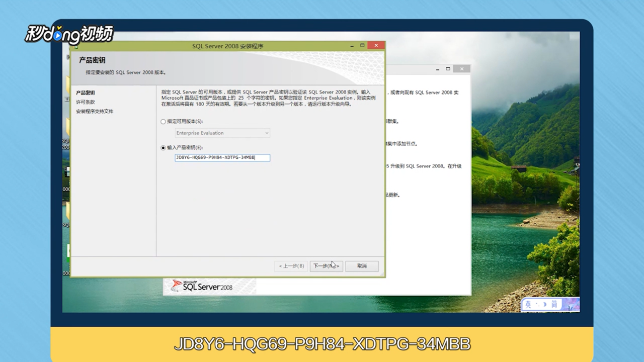The width and height of the screenshot is (644, 362).
Task: Select 产品密钥 step in left pane
Action: click(86, 93)
